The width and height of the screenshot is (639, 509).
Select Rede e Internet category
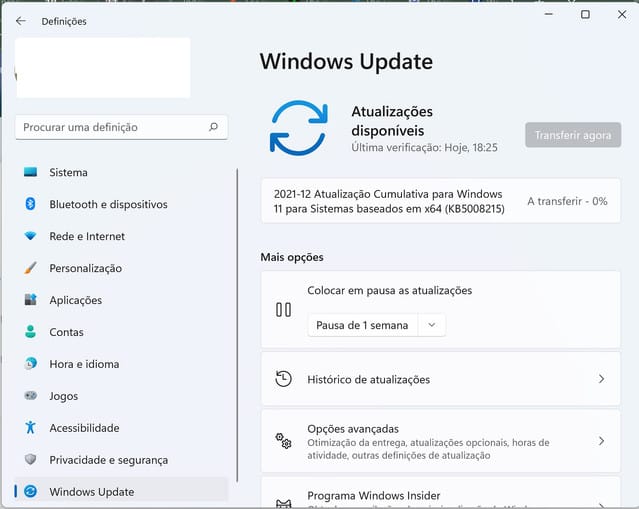(121, 236)
